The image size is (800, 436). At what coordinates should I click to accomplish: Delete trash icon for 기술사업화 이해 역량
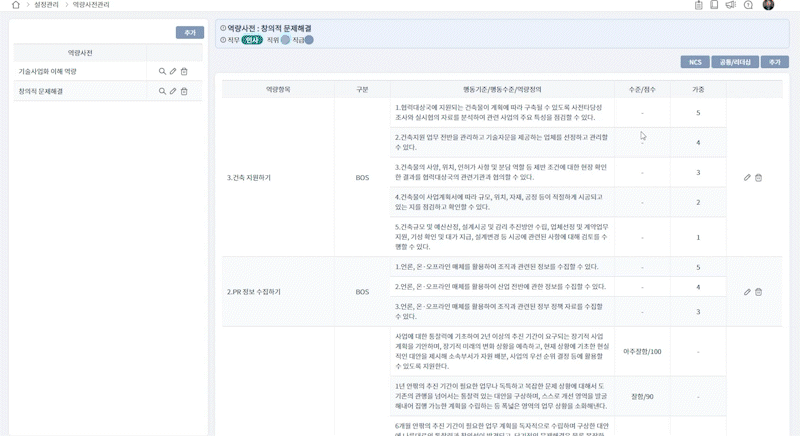[184, 72]
